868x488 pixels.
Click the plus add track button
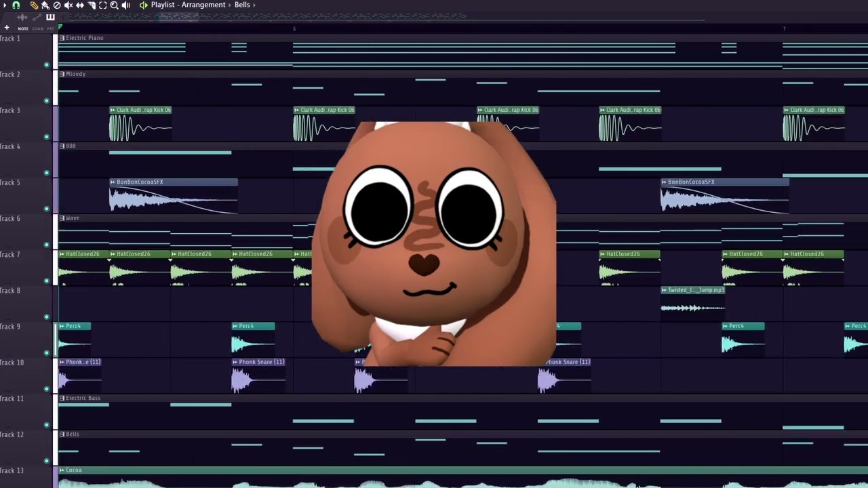coord(7,28)
